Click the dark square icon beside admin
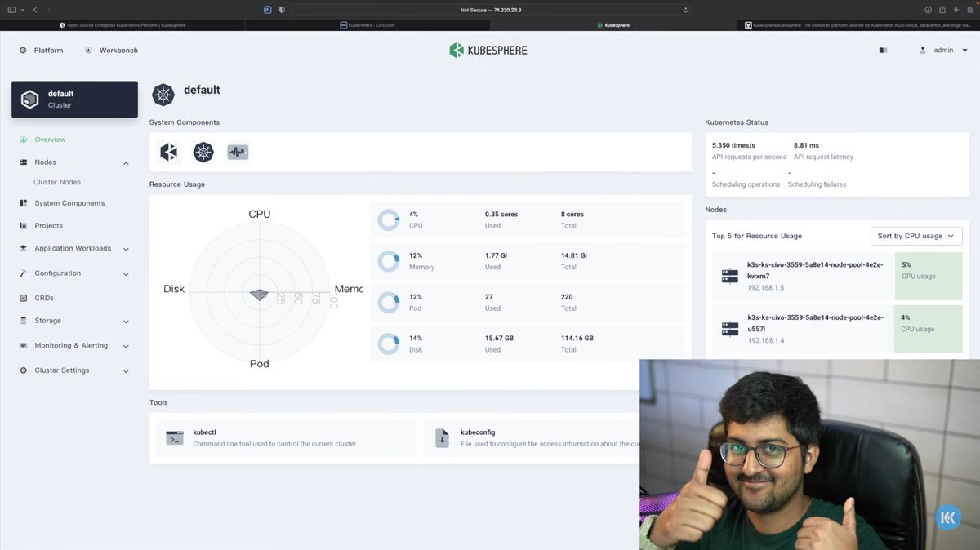 [883, 51]
